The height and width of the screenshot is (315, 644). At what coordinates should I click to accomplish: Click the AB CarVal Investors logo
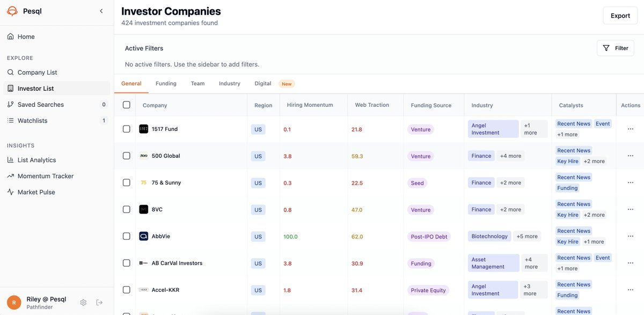click(x=143, y=263)
